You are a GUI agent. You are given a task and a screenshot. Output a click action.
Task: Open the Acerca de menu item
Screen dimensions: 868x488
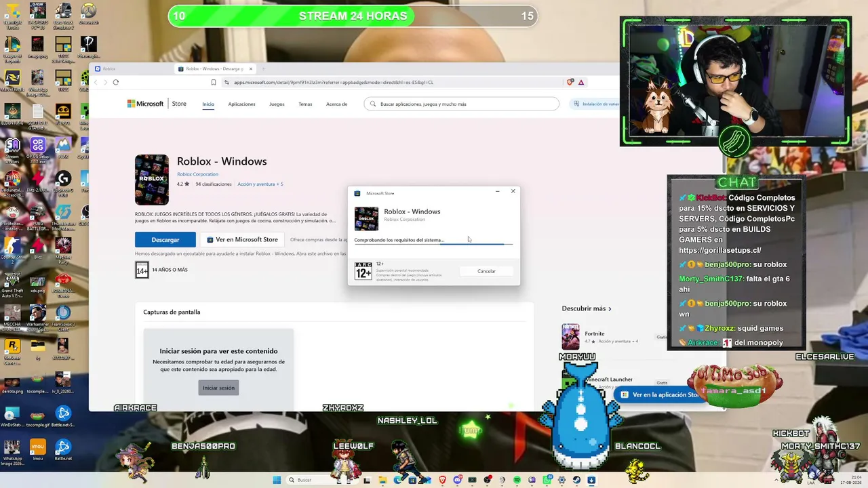(336, 104)
